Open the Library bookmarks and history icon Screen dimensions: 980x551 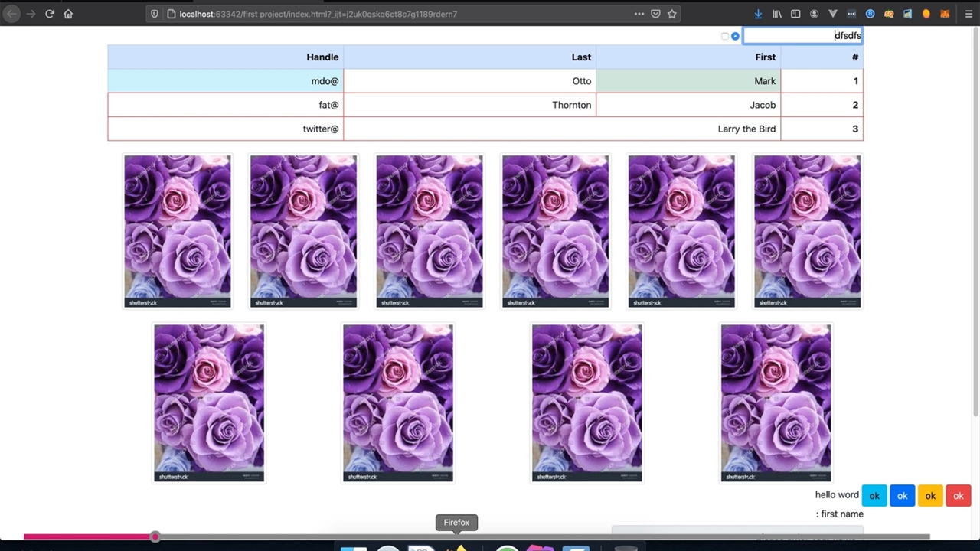pyautogui.click(x=777, y=14)
